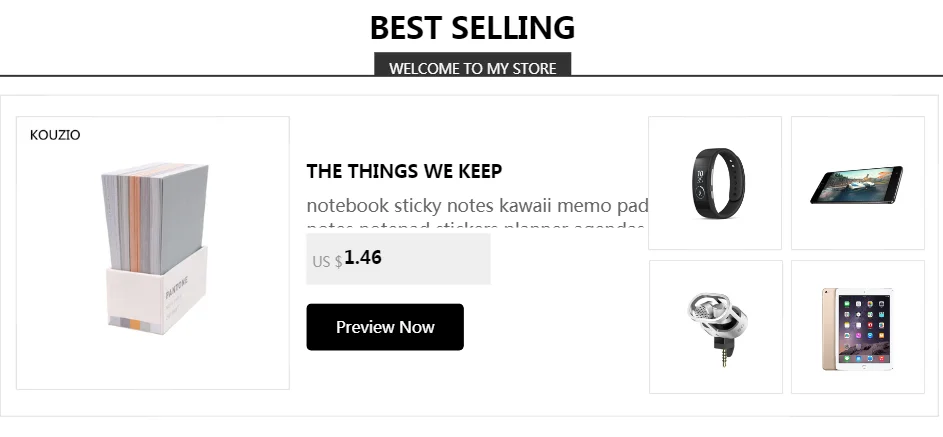Choose the gold iPad tablet thumbnail

pos(858,327)
